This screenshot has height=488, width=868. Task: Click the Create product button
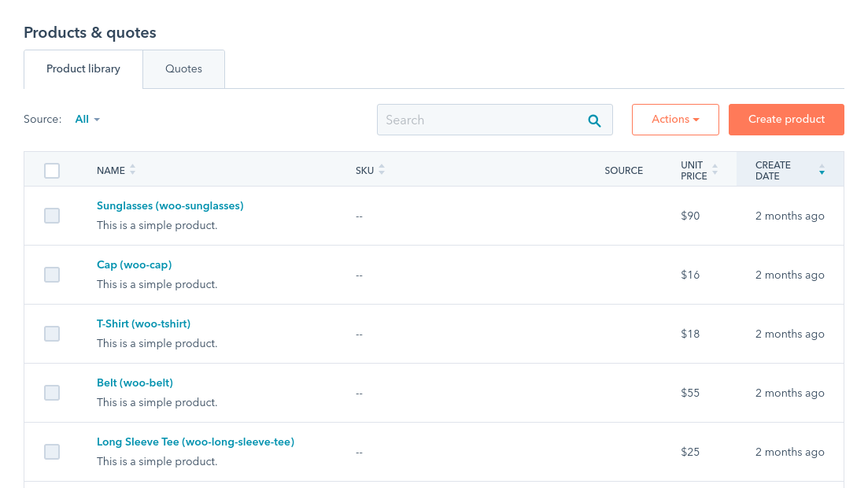786,119
